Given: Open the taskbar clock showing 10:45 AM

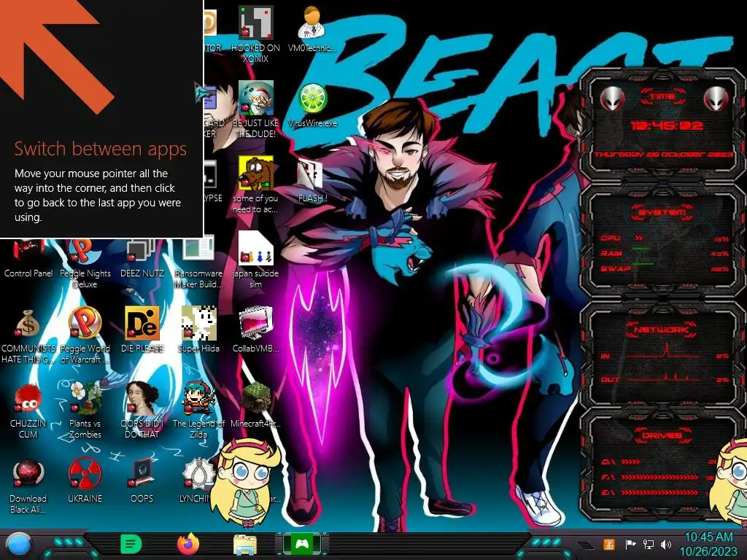Looking at the screenshot, I should click(x=708, y=544).
